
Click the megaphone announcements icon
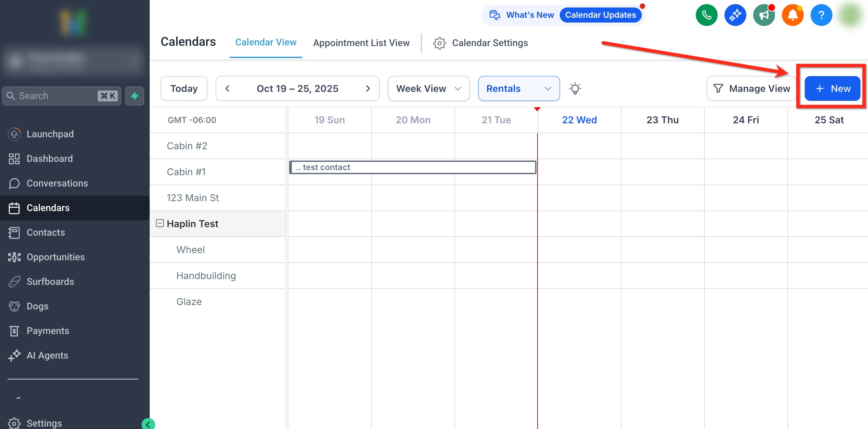pos(764,15)
